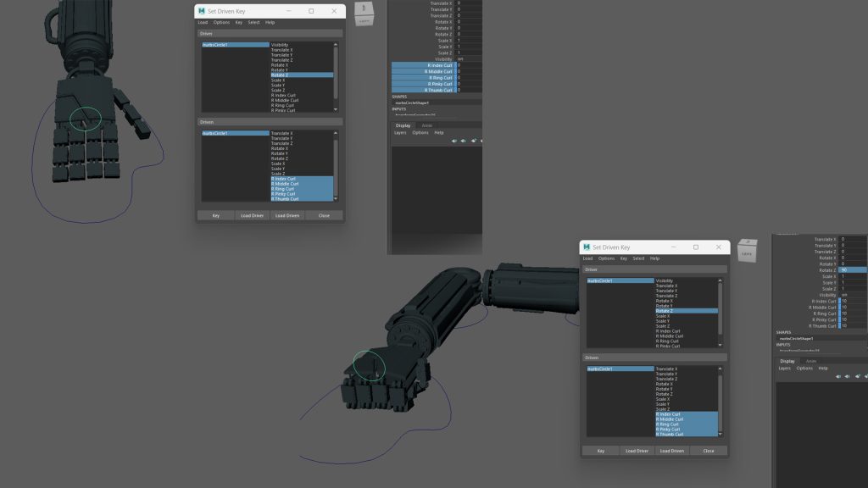
Task: Switch to the Anim tab in the upper layer panel
Action: click(x=427, y=125)
